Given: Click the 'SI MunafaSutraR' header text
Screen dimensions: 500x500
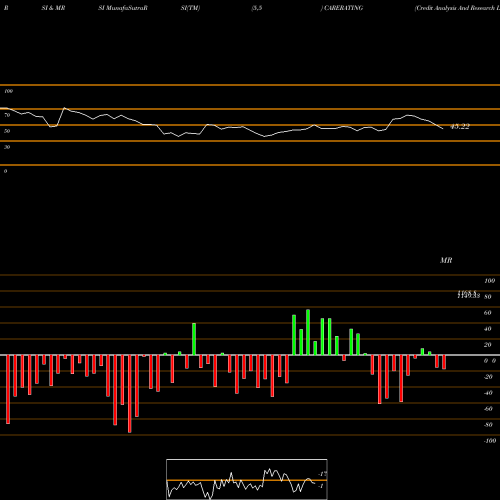Looking at the screenshot, I should [123, 8].
